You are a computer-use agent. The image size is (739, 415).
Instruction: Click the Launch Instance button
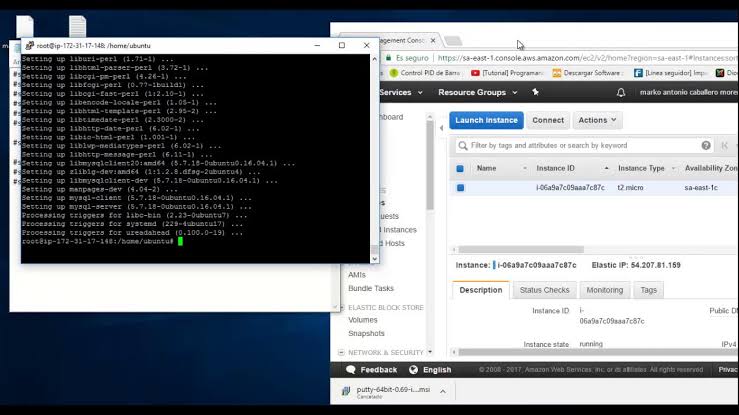[486, 120]
